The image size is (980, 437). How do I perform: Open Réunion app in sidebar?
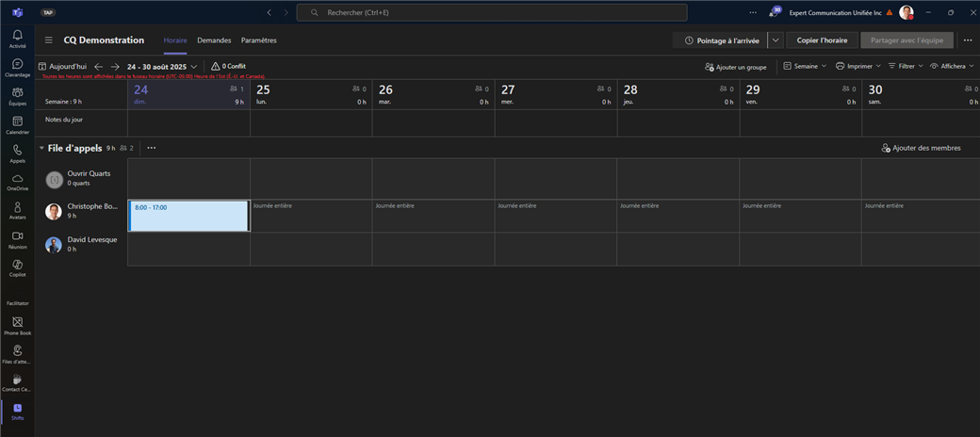click(x=18, y=239)
